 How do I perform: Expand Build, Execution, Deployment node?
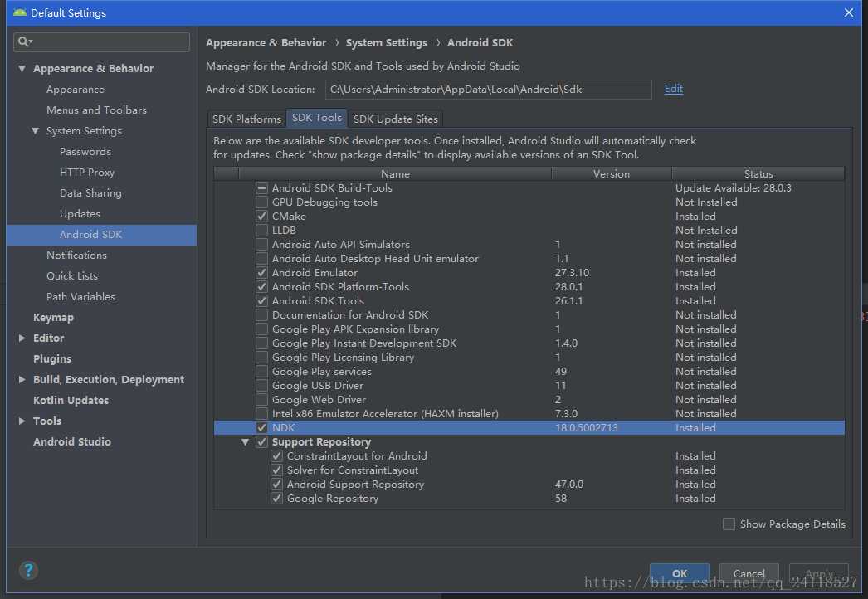click(x=22, y=380)
